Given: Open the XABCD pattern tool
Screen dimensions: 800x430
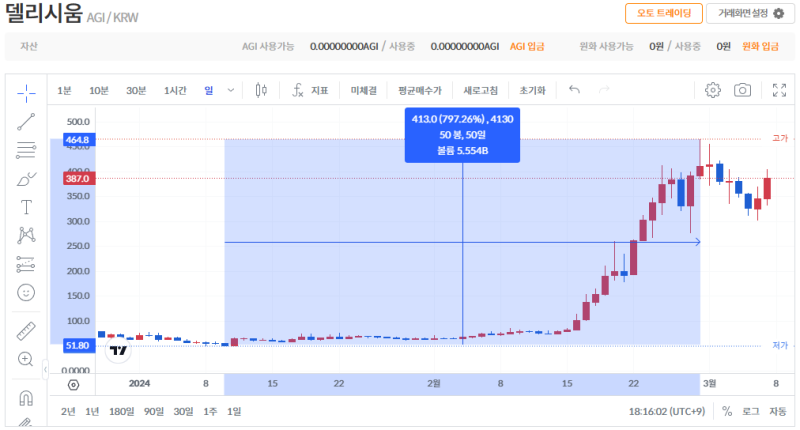Looking at the screenshot, I should point(26,235).
